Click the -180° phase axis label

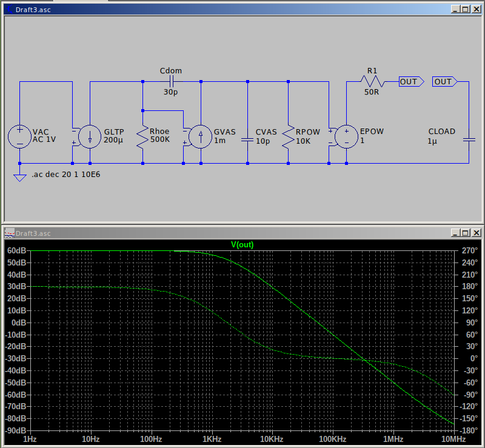(x=469, y=430)
